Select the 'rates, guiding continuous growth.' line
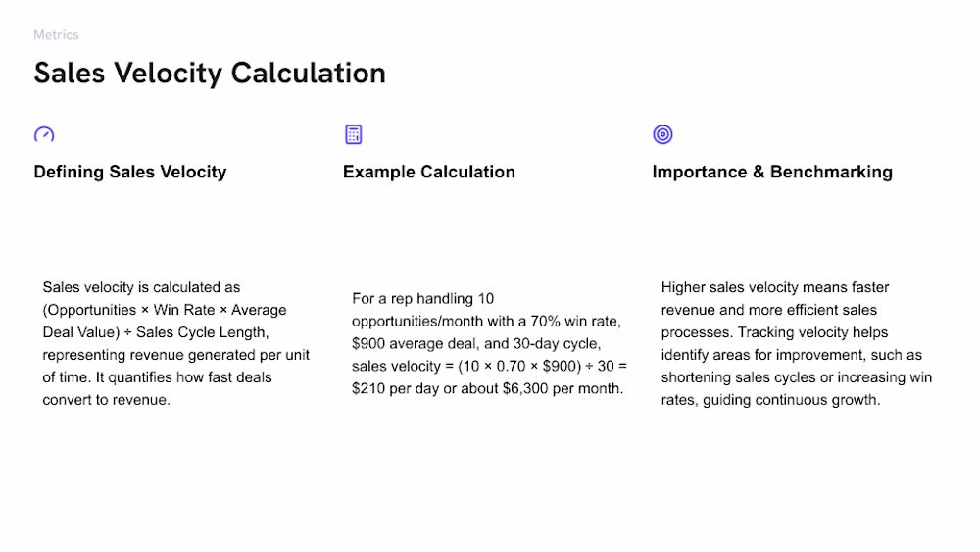The width and height of the screenshot is (980, 552). click(770, 400)
